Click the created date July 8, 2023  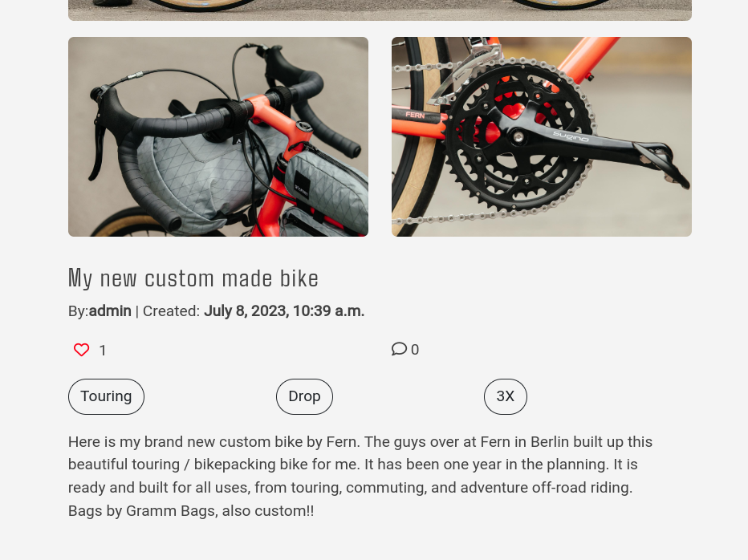pos(284,311)
